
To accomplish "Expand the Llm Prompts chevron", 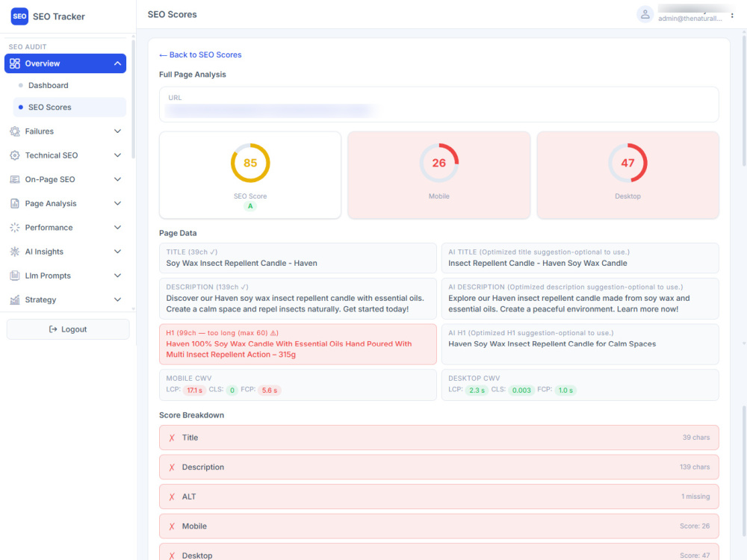I will (x=117, y=276).
